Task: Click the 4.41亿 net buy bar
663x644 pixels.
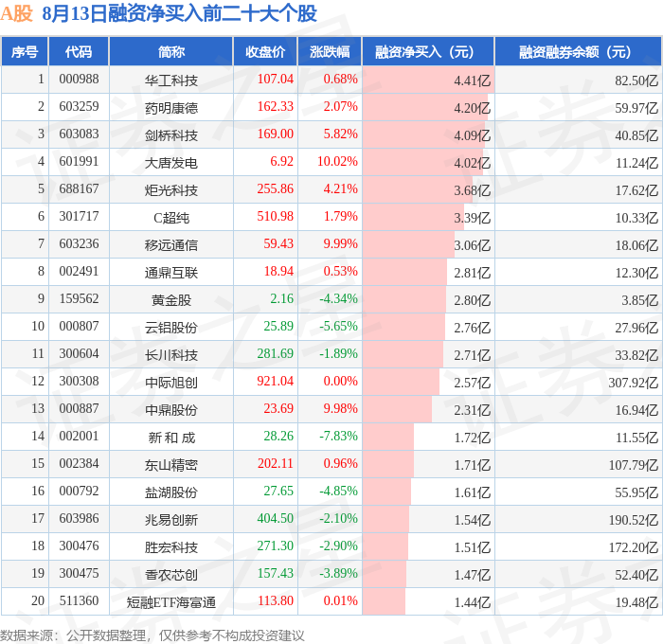Action: coord(428,79)
